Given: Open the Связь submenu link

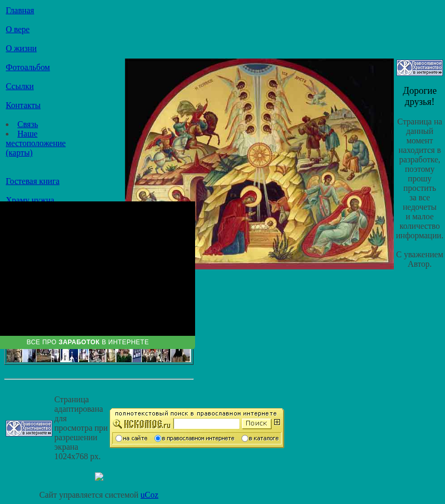Looking at the screenshot, I should point(27,124).
